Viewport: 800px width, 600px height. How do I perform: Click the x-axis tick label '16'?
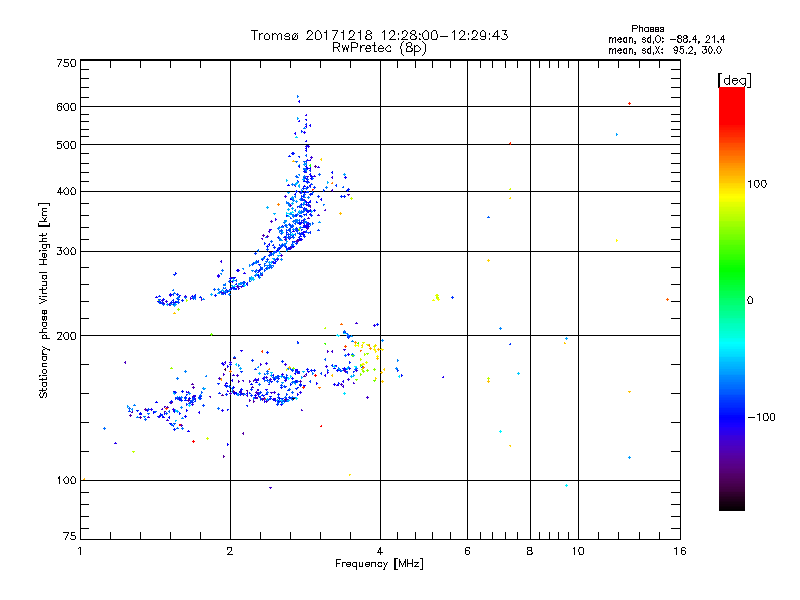click(x=680, y=551)
